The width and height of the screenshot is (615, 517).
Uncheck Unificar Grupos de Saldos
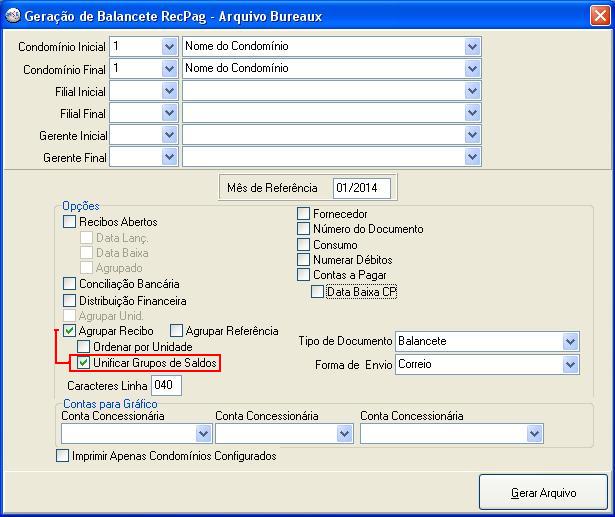coord(85,363)
